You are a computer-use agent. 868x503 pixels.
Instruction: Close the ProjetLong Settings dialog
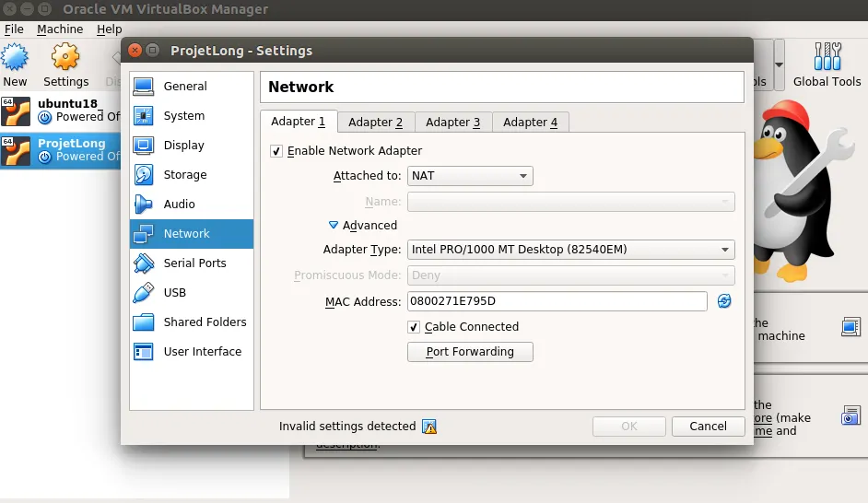pyautogui.click(x=135, y=51)
